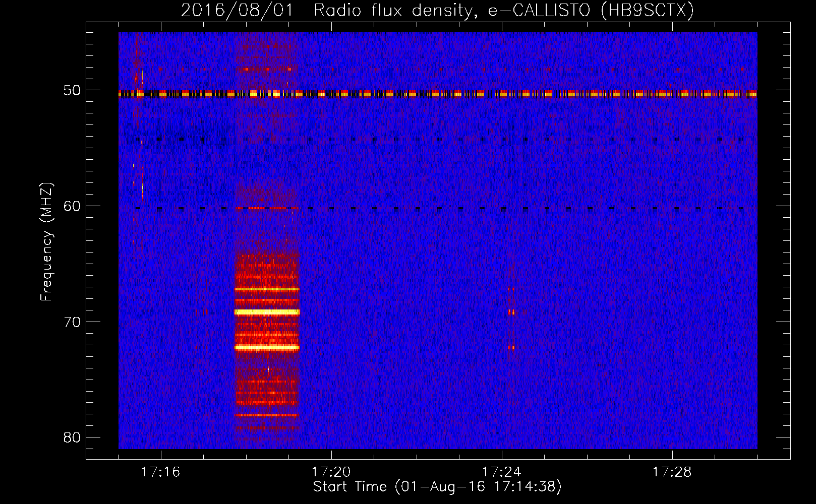Viewport: 816px width, 504px height.
Task: Click the thin red burst line near 78 MHz
Action: [x=267, y=415]
